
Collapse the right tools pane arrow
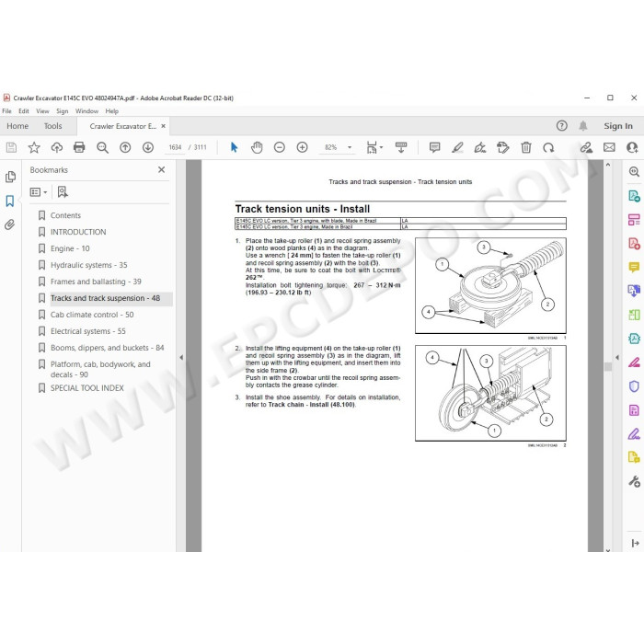click(x=617, y=357)
